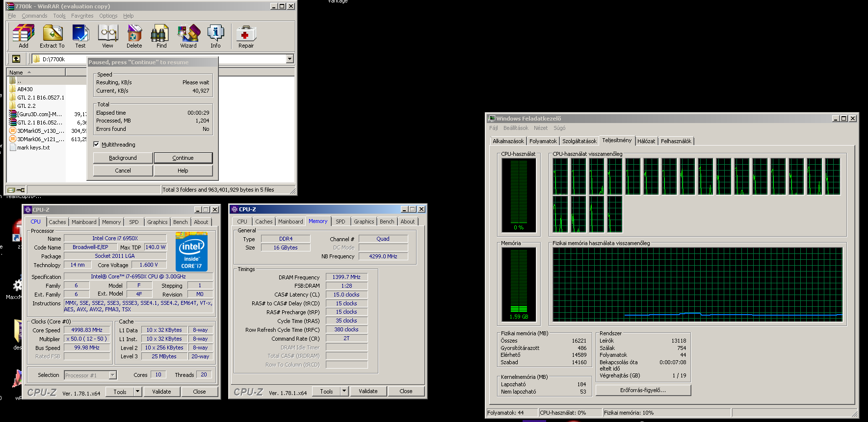Image resolution: width=868 pixels, height=422 pixels.
Task: Open the WinRAR Options menu
Action: [x=108, y=16]
